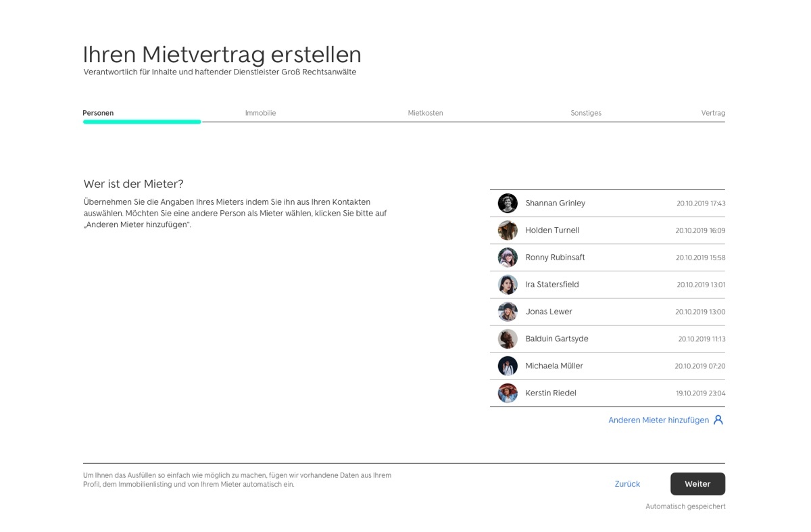Click Shannan Grinley's avatar picture
811x532 pixels.
pyautogui.click(x=508, y=203)
